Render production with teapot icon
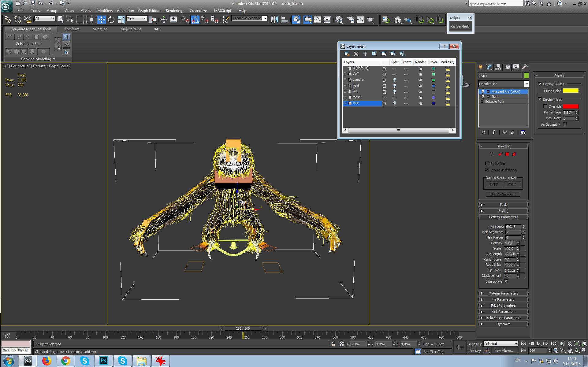This screenshot has height=367, width=588. click(x=370, y=20)
